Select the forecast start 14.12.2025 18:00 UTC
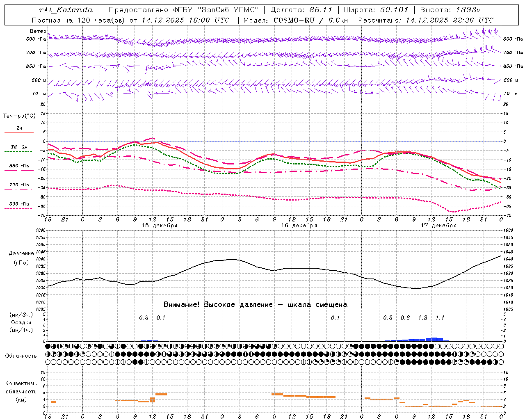The height and width of the screenshot is (420, 525). click(185, 20)
